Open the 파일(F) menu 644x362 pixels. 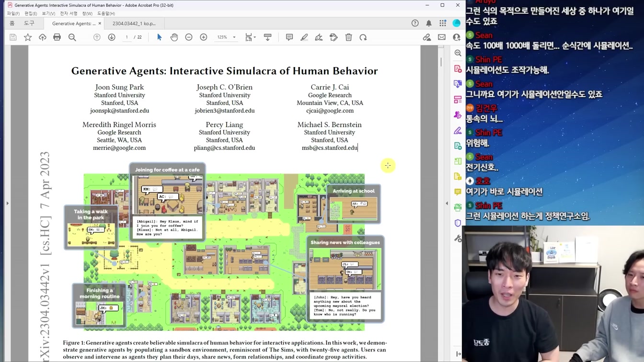13,13
